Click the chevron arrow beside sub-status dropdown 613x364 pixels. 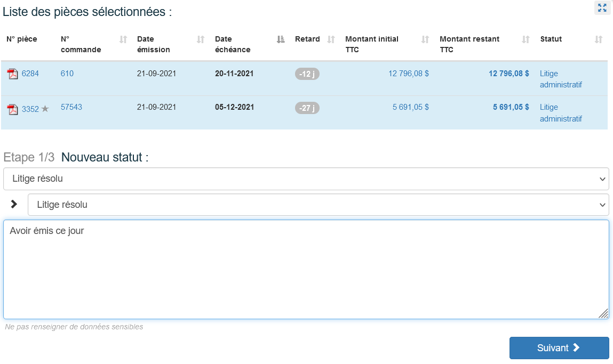click(14, 204)
